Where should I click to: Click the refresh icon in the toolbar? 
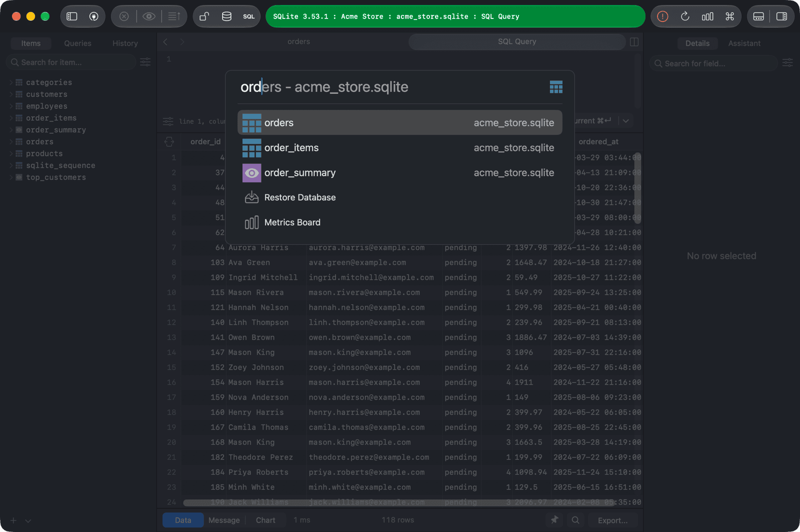(x=685, y=16)
